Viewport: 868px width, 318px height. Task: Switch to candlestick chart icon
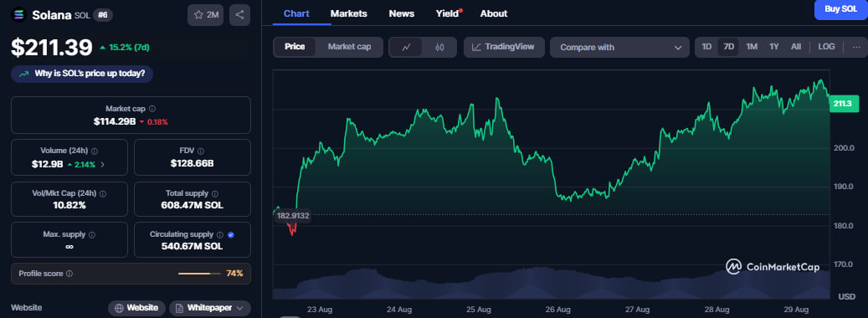pos(439,48)
